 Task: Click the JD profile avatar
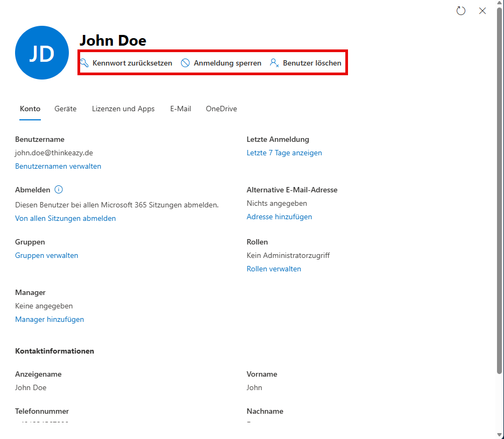click(42, 53)
